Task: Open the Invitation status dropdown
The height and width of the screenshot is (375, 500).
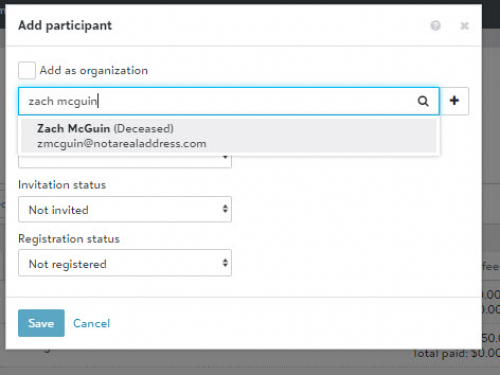Action: pos(125,209)
